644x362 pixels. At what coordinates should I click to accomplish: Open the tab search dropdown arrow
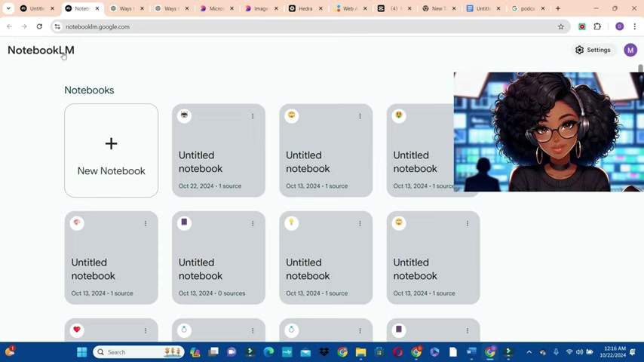(8, 8)
